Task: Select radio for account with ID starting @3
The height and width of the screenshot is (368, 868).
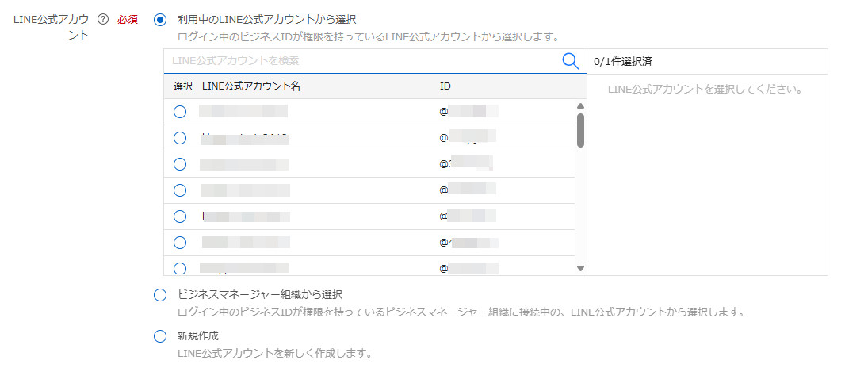Action: (x=180, y=164)
